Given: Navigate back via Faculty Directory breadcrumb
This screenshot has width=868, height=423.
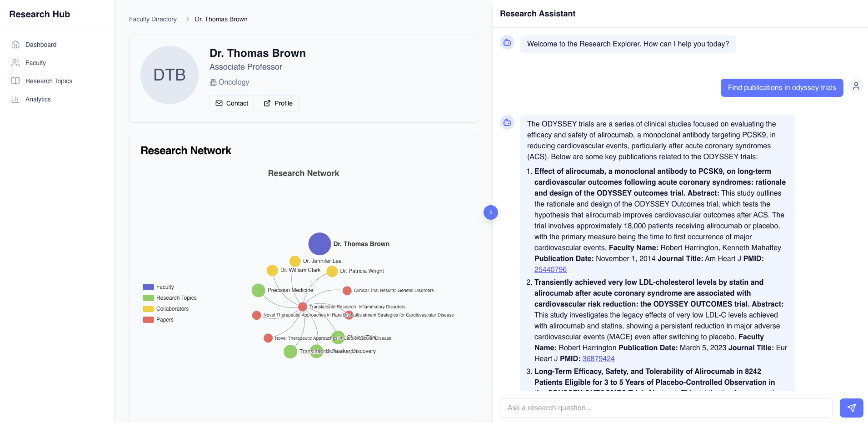Looking at the screenshot, I should [153, 19].
